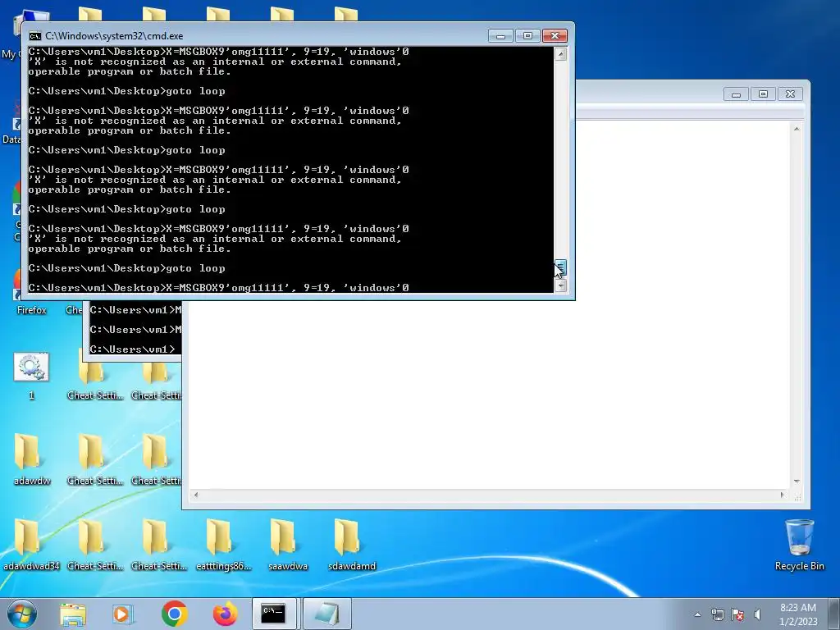Open the cmd.exe title bar system icon
This screenshot has height=630, width=840.
(x=34, y=36)
